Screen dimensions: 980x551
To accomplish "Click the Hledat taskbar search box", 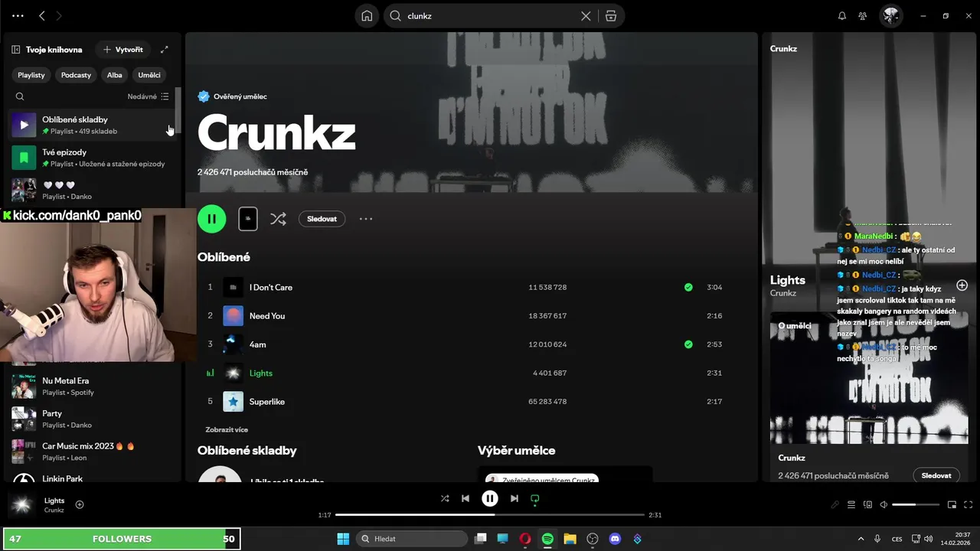I will pos(413,539).
